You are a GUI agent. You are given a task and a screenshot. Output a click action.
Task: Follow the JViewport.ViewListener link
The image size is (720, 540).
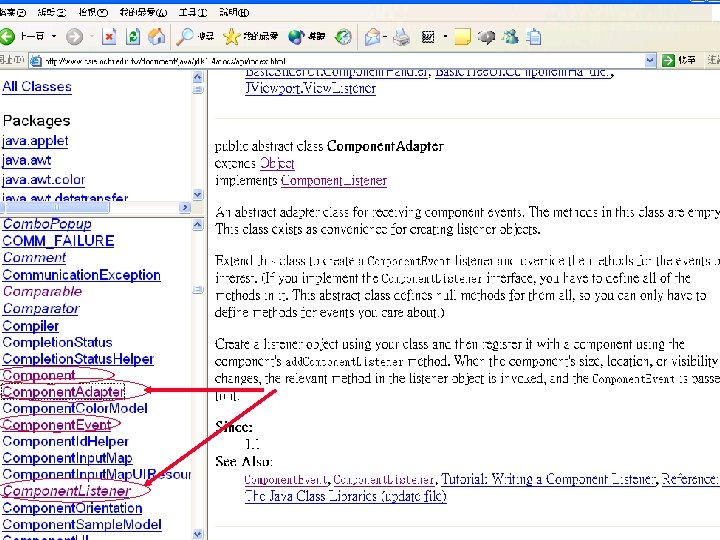(x=310, y=88)
